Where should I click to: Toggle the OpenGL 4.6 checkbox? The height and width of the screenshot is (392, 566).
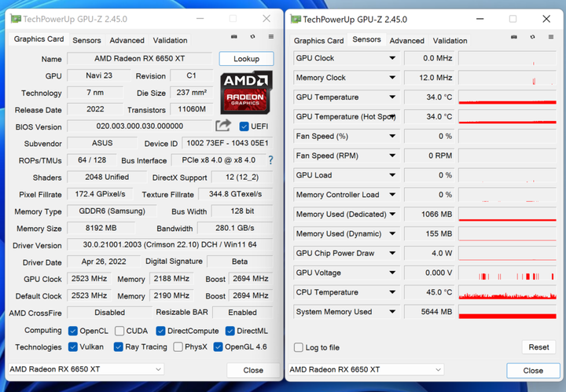[x=218, y=347]
